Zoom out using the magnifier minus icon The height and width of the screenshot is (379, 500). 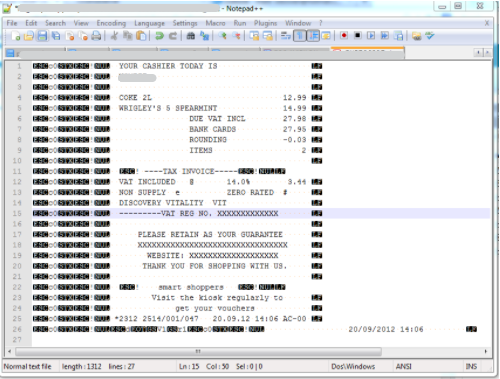pos(236,36)
